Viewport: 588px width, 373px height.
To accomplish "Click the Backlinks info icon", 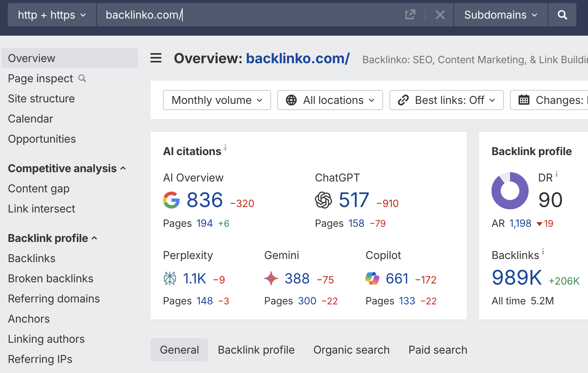I will (543, 251).
